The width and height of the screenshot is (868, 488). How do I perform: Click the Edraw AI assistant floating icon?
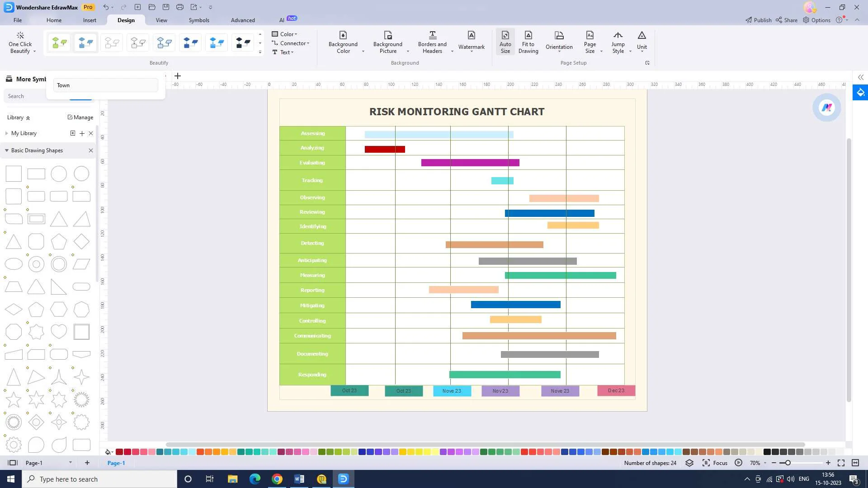tap(826, 108)
